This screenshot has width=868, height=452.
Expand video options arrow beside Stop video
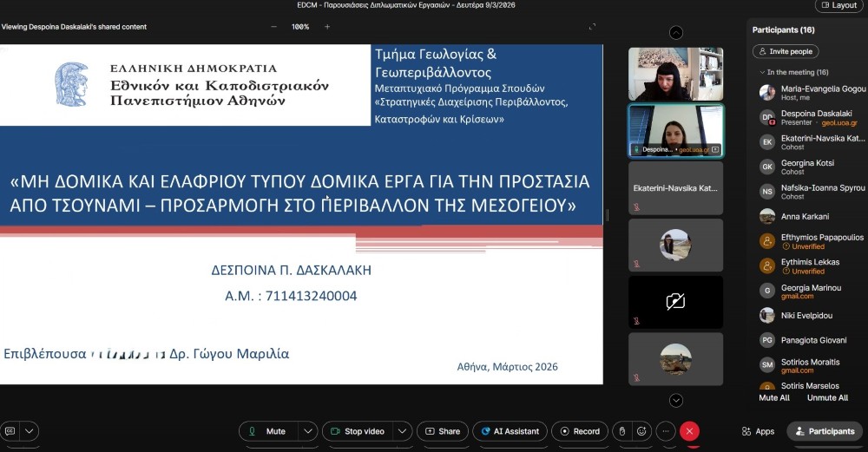tap(402, 431)
